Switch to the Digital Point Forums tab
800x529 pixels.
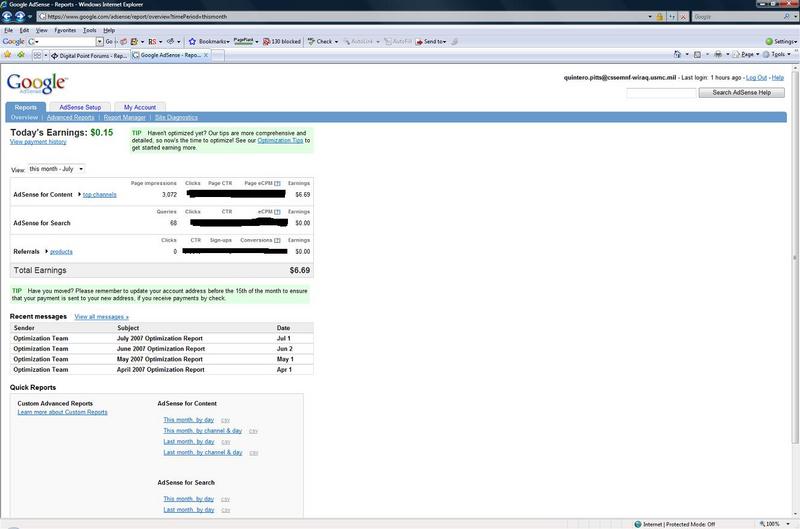pos(89,55)
